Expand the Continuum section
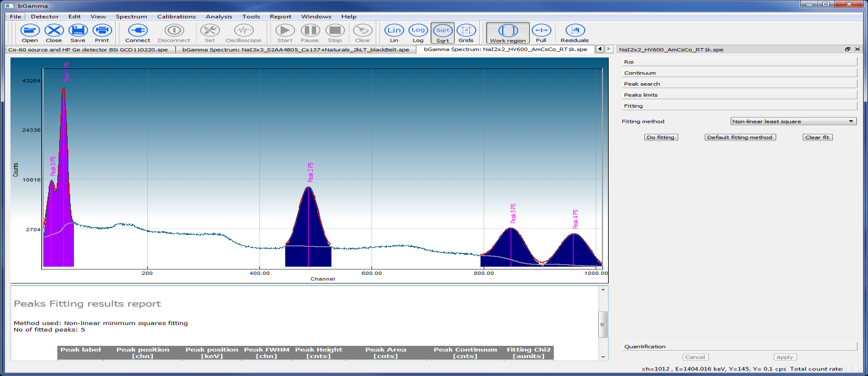Viewport: 868px width, 376px height. [x=739, y=73]
